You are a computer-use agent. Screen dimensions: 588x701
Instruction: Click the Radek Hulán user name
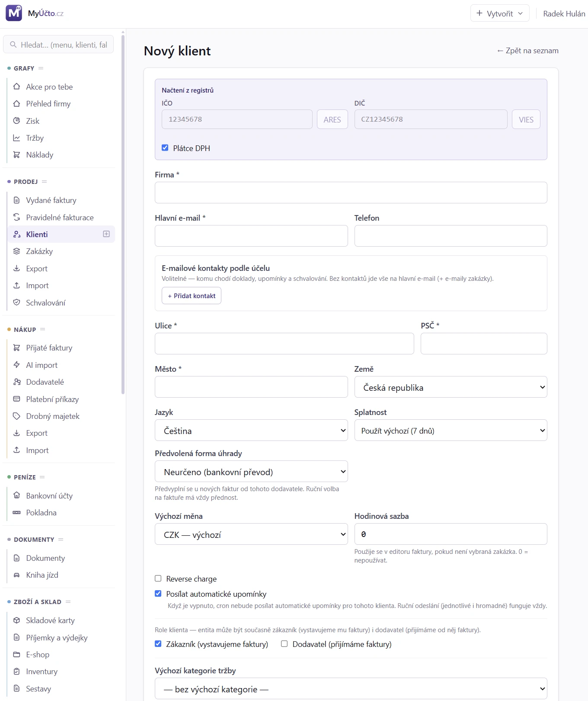pyautogui.click(x=564, y=13)
